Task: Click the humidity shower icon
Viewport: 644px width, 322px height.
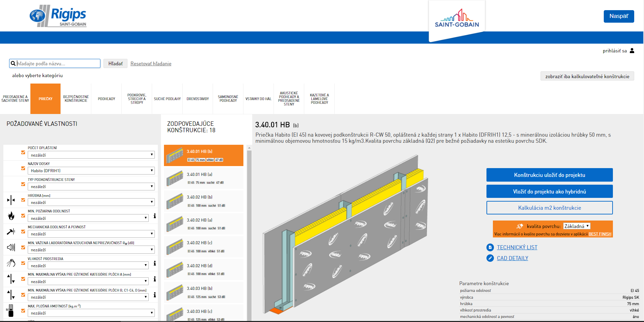Action: click(x=11, y=263)
